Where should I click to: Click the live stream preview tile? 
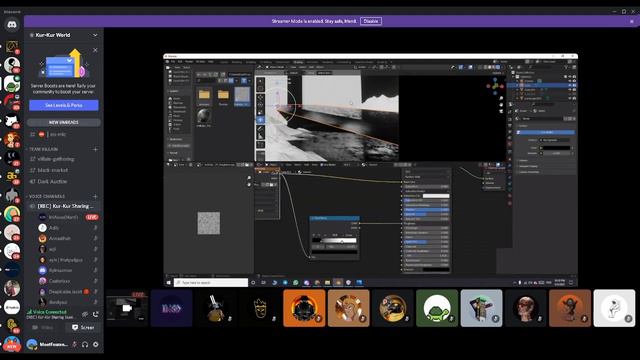pyautogui.click(x=127, y=308)
